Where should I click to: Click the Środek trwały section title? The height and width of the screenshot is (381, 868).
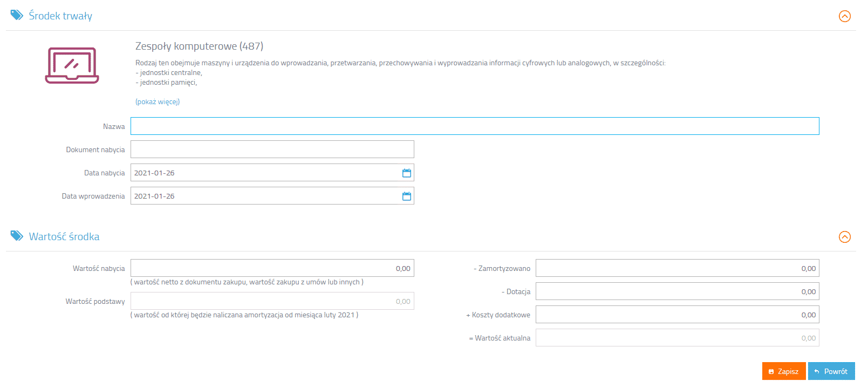coord(60,16)
